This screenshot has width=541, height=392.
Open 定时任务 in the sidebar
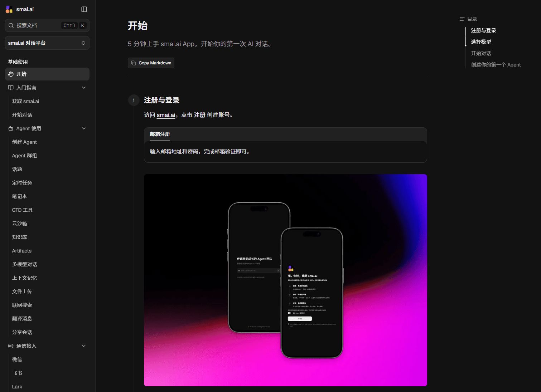click(22, 183)
